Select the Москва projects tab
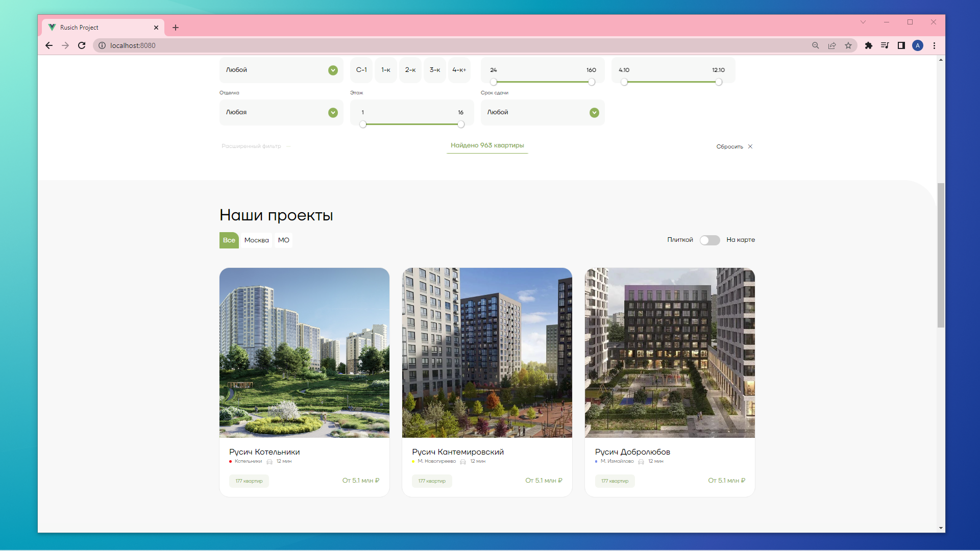The height and width of the screenshot is (551, 980). pyautogui.click(x=256, y=240)
